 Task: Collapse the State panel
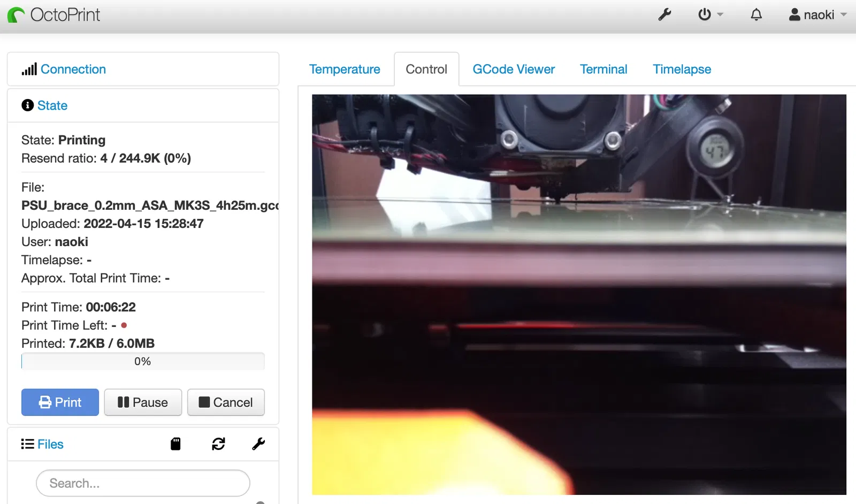[52, 105]
